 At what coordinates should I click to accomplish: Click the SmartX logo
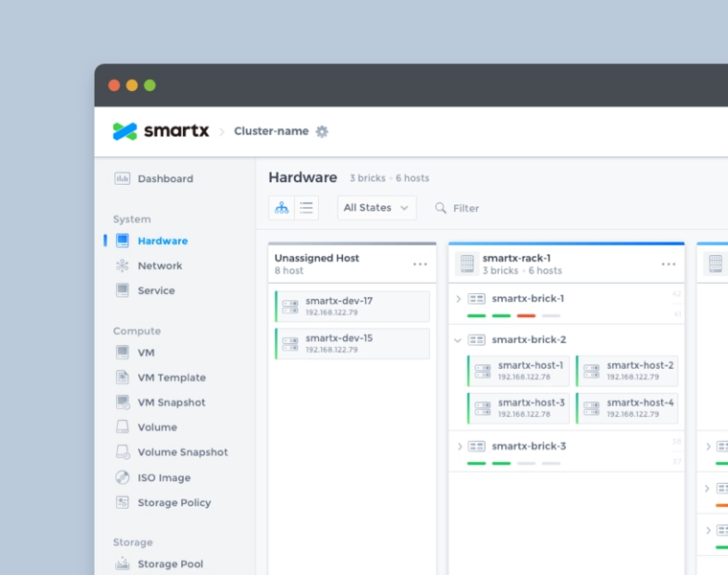[x=160, y=131]
